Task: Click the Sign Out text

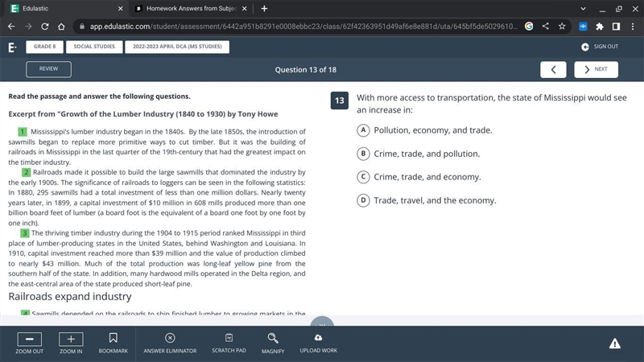Action: point(606,47)
